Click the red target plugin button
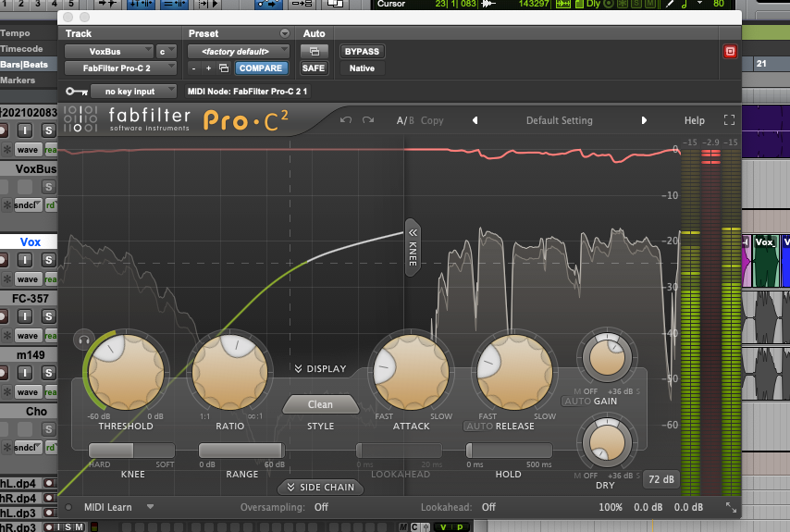The height and width of the screenshot is (532, 790). (x=730, y=52)
